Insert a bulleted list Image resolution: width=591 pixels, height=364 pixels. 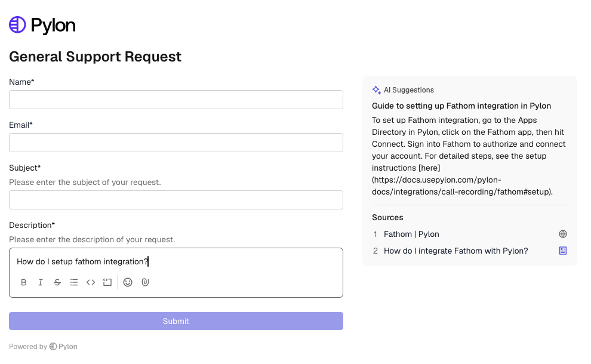(74, 282)
